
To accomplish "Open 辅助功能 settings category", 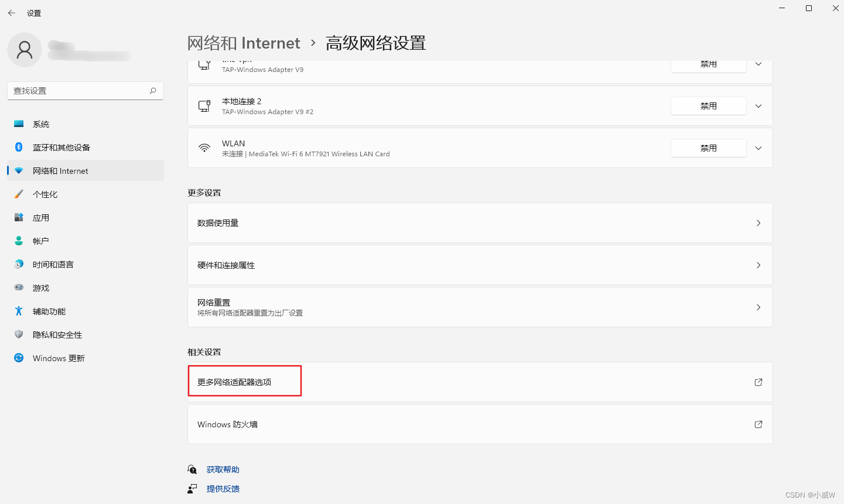I will coord(86,311).
